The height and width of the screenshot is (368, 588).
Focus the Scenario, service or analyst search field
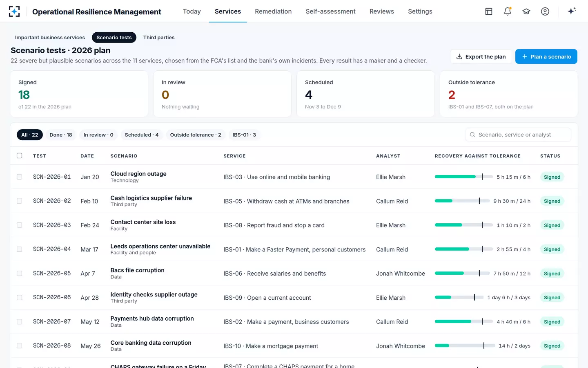point(518,135)
